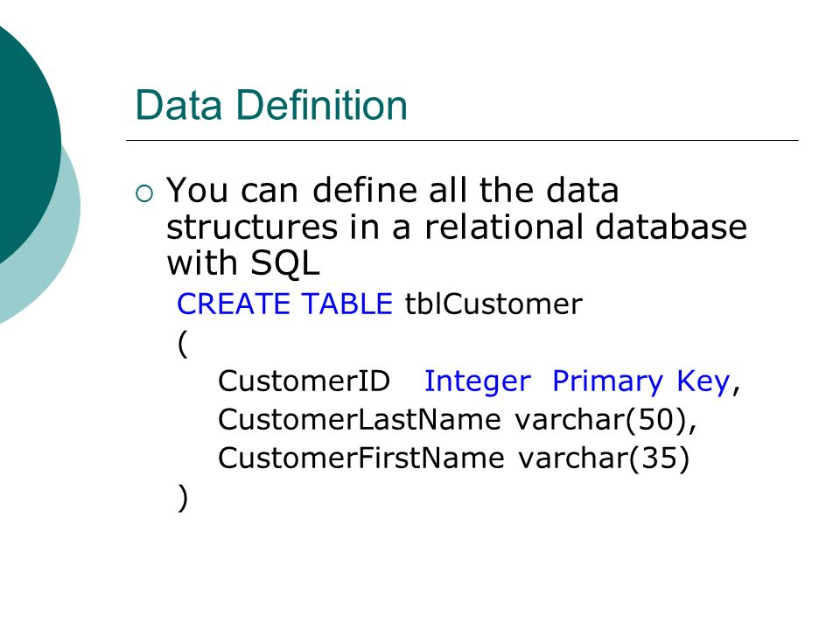This screenshot has height=630, width=840.
Task: Click the horizontal line under the title
Action: (462, 140)
